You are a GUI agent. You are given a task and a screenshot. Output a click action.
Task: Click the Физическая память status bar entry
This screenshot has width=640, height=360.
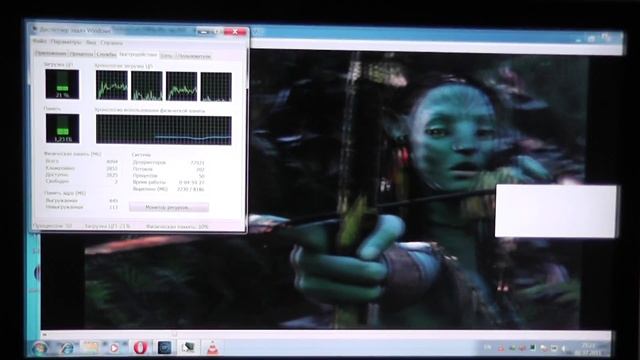pos(177,227)
